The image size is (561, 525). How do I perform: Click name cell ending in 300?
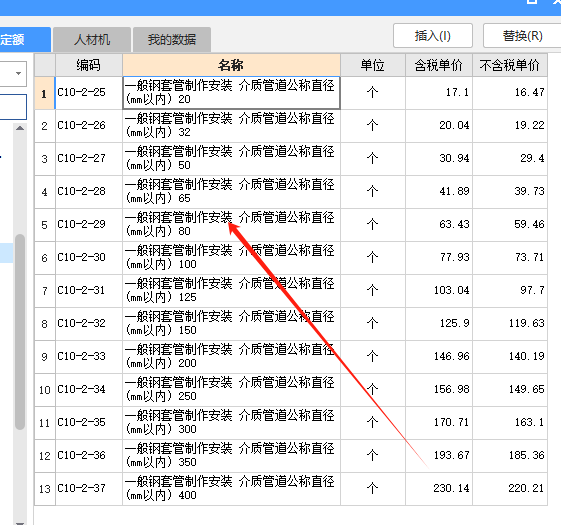point(231,423)
